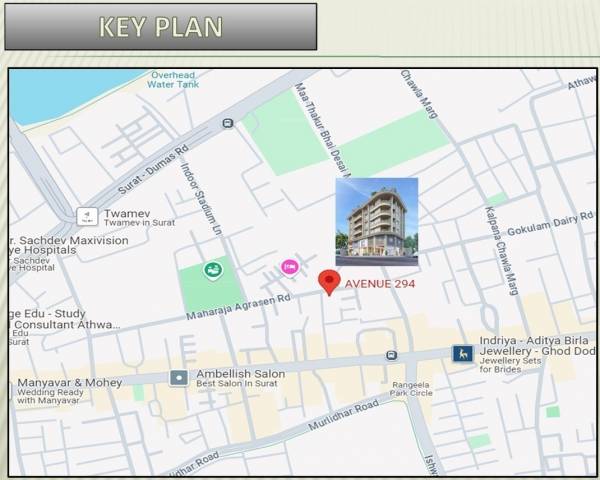Select the pink hotel marker icon

coord(290,268)
